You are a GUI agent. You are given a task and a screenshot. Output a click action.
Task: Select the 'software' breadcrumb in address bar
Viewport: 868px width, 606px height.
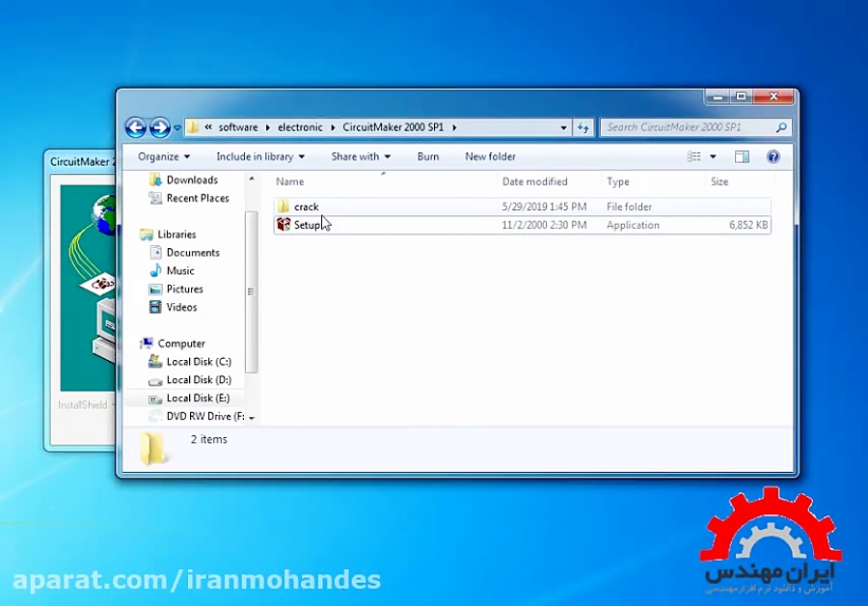pos(238,127)
